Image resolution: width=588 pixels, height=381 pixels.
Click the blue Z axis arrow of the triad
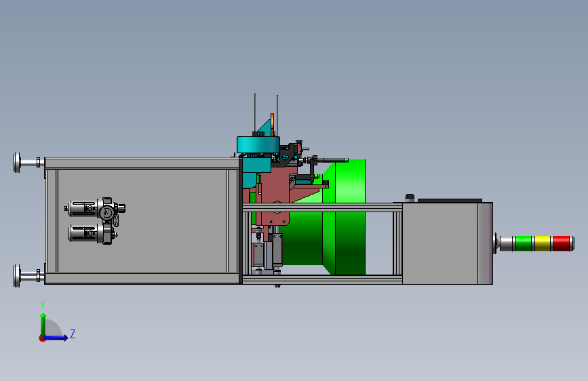[x=56, y=338]
